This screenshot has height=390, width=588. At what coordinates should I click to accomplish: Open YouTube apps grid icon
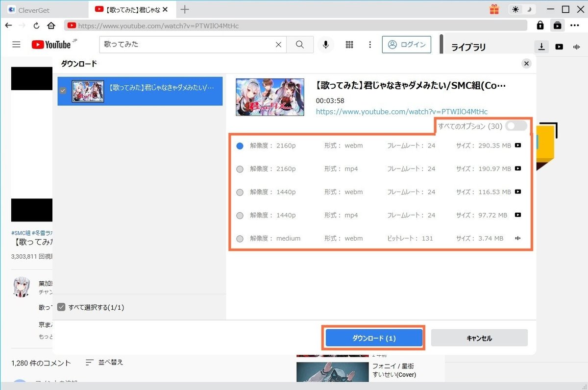pyautogui.click(x=349, y=45)
